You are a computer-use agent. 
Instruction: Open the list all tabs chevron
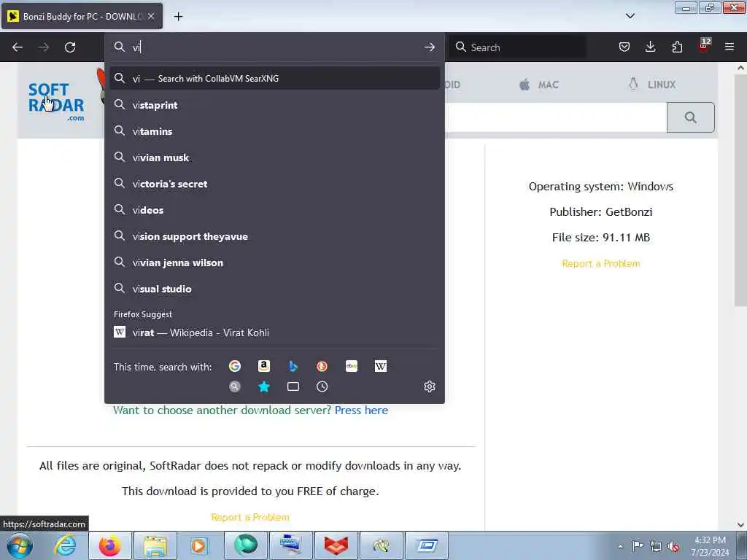[x=630, y=16]
